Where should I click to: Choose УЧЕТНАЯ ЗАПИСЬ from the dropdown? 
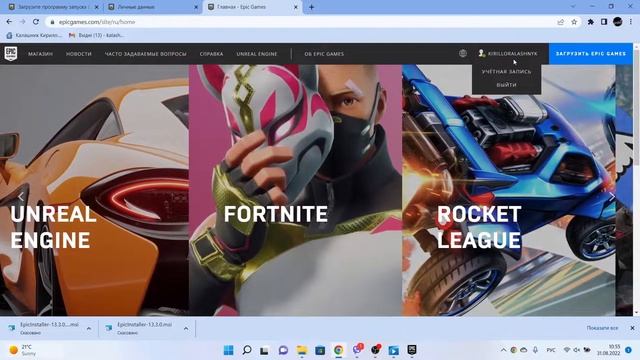[x=507, y=71]
